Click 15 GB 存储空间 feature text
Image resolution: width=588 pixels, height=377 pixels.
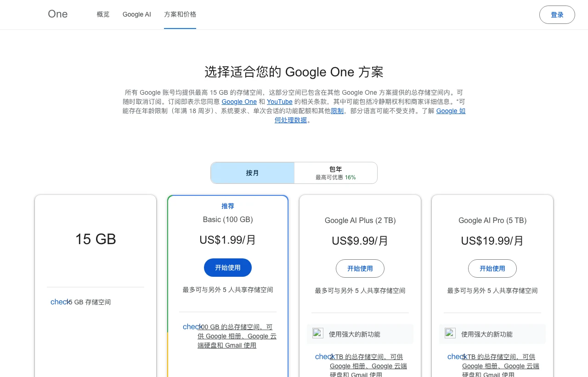[x=89, y=302]
